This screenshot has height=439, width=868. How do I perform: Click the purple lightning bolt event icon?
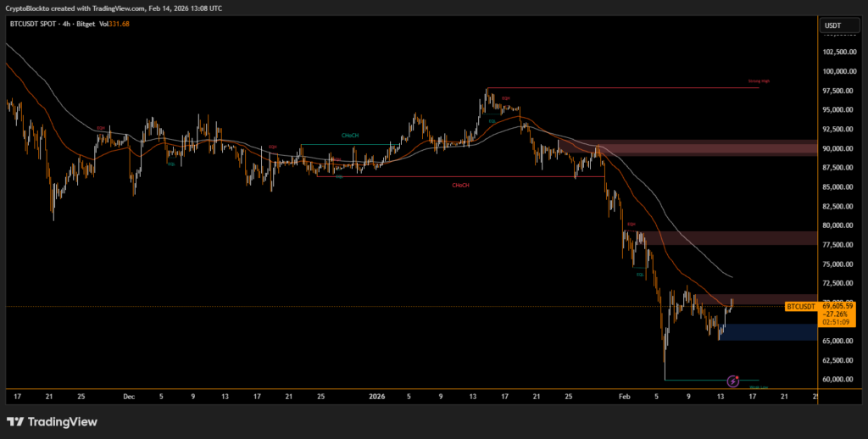point(733,382)
